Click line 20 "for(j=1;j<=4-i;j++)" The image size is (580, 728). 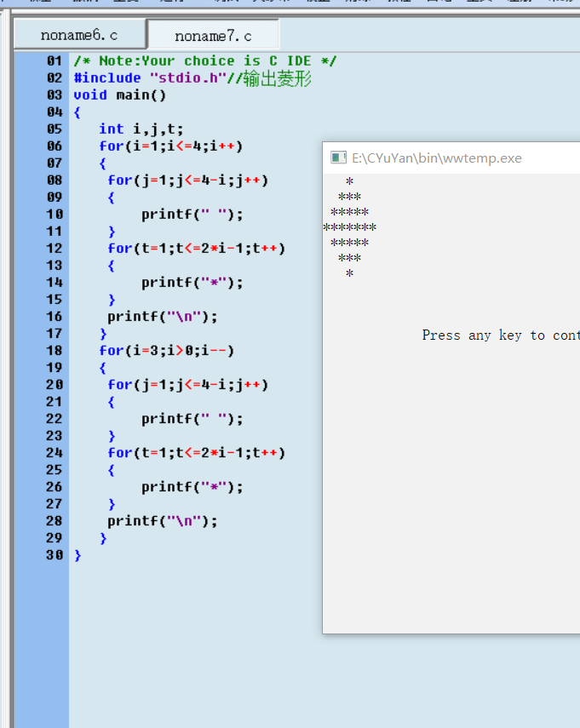tap(188, 384)
